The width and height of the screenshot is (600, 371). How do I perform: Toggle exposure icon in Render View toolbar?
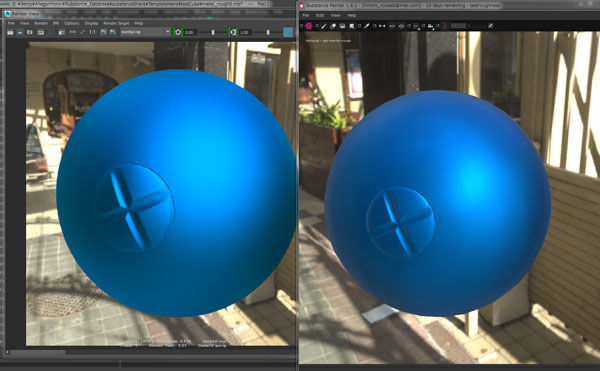tap(178, 33)
